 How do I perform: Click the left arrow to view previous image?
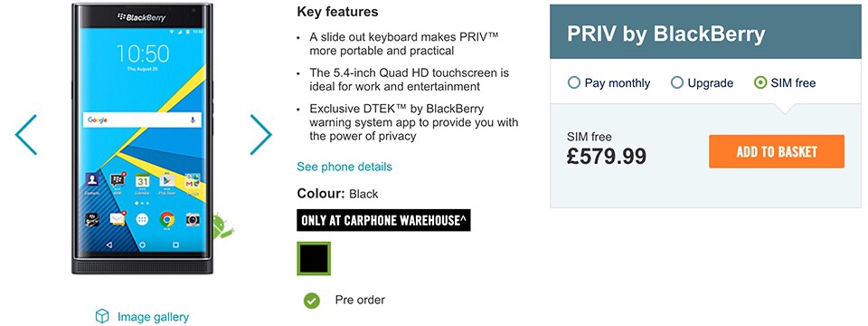click(x=25, y=135)
